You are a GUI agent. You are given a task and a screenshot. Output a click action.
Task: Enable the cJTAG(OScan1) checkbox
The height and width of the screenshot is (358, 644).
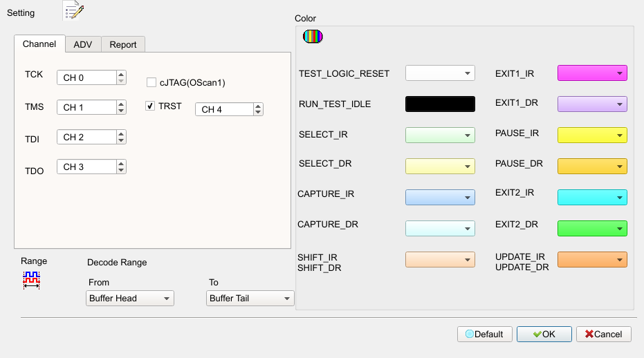151,82
